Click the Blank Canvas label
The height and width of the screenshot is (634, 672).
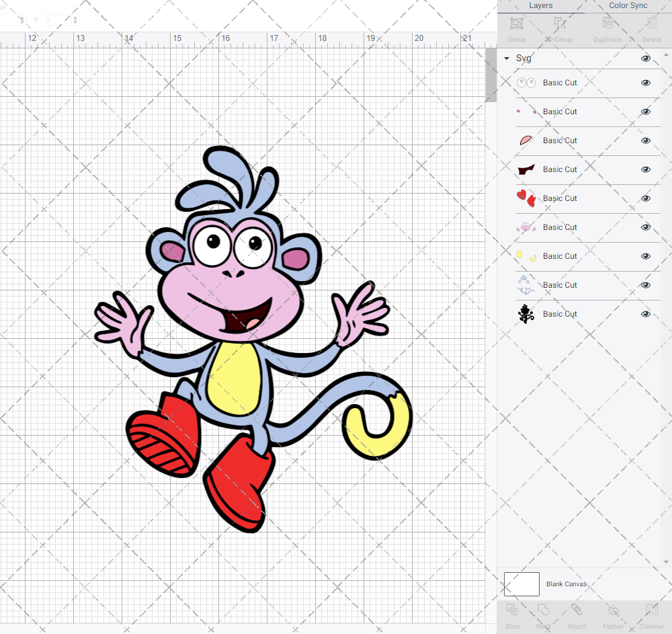click(566, 584)
